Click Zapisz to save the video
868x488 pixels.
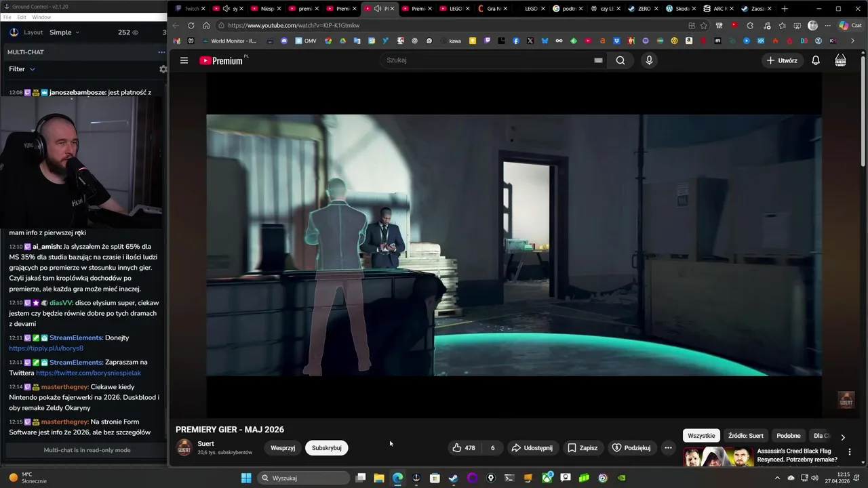[x=583, y=448]
